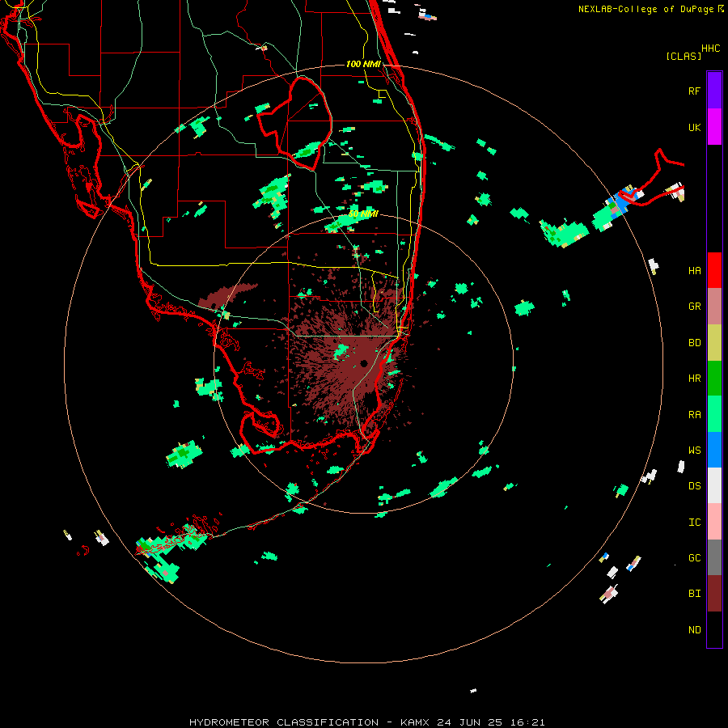Viewport: 728px width, 728px height.
Task: Click the BI brown legend swatch
Action: (x=714, y=594)
